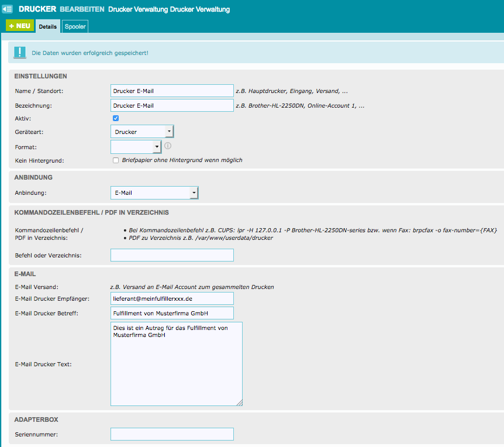The height and width of the screenshot is (447, 504).
Task: Select the Details tab
Action: pyautogui.click(x=48, y=27)
